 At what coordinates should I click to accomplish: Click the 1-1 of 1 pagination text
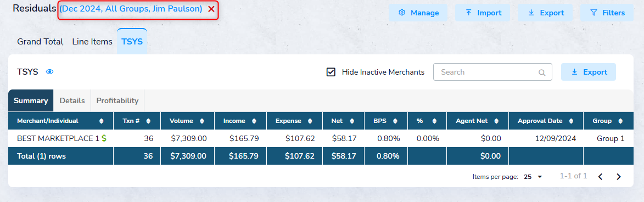pyautogui.click(x=573, y=176)
